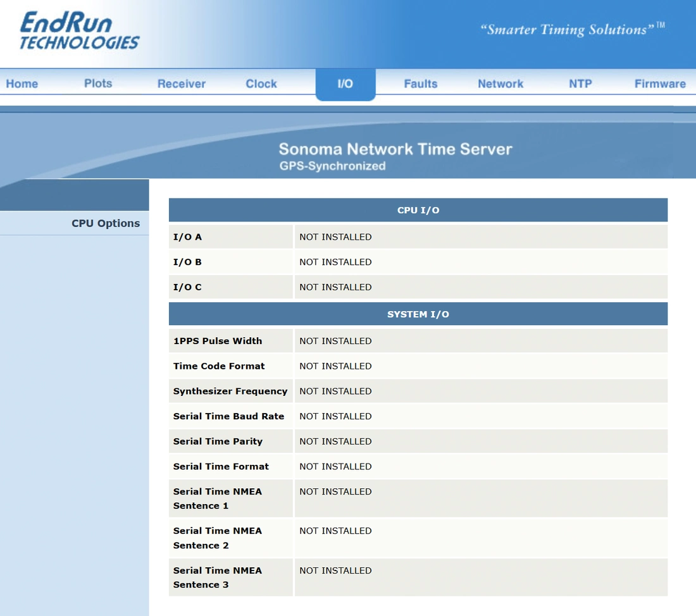Select the Serial Time Format label
696x616 pixels.
[221, 467]
